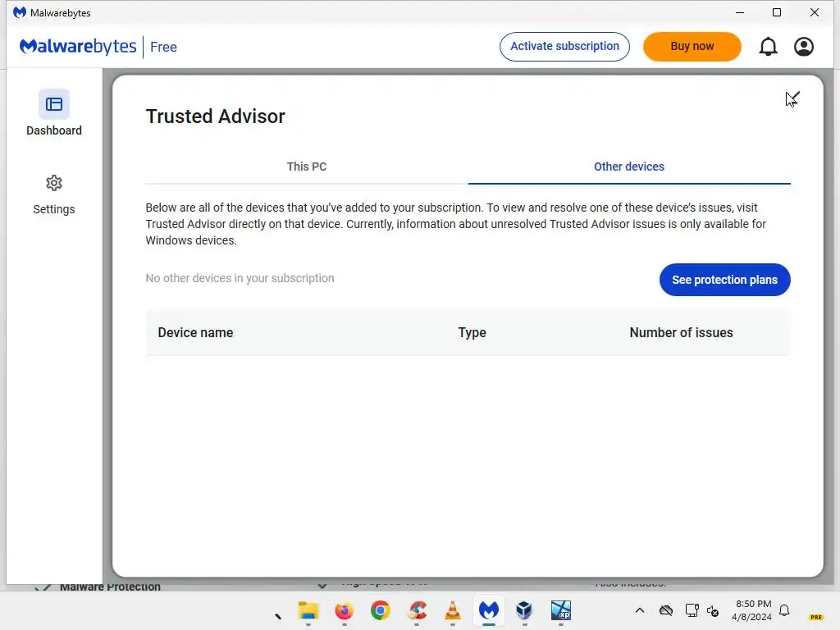Open VirtualBox from the taskbar
The image size is (840, 630).
click(x=524, y=610)
